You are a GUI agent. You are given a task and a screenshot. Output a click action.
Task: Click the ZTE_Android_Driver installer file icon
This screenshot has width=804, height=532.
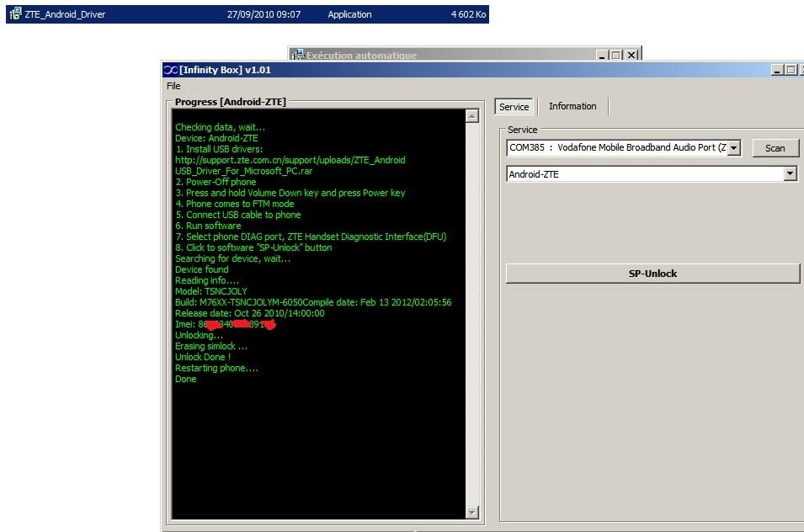15,14
